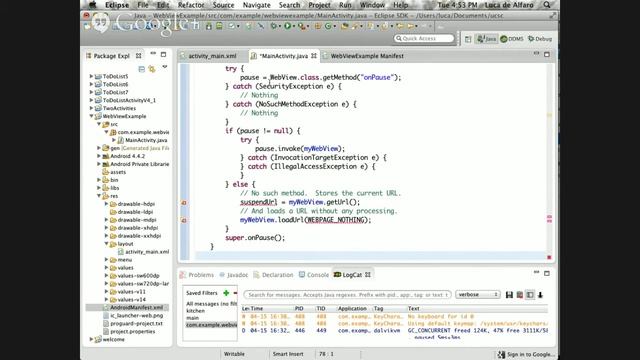Toggle Link with Editor in Package Explorer
640x360 pixels.
(x=152, y=69)
